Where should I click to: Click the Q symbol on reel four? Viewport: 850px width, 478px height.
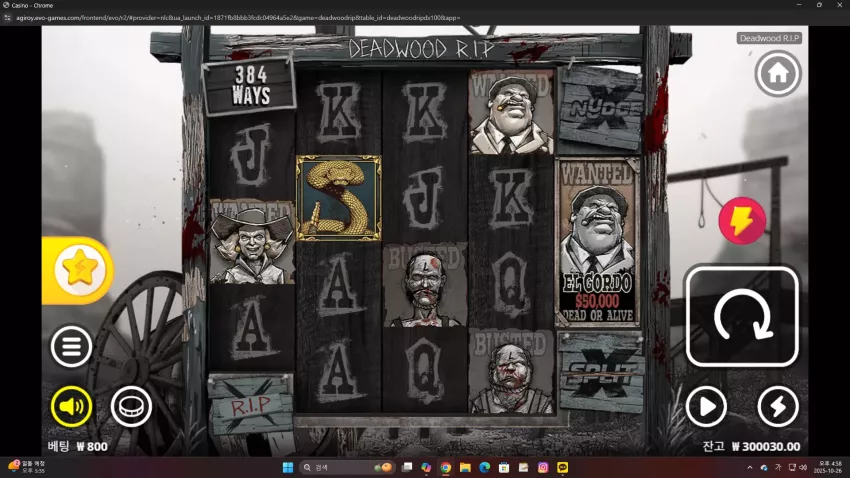click(511, 285)
